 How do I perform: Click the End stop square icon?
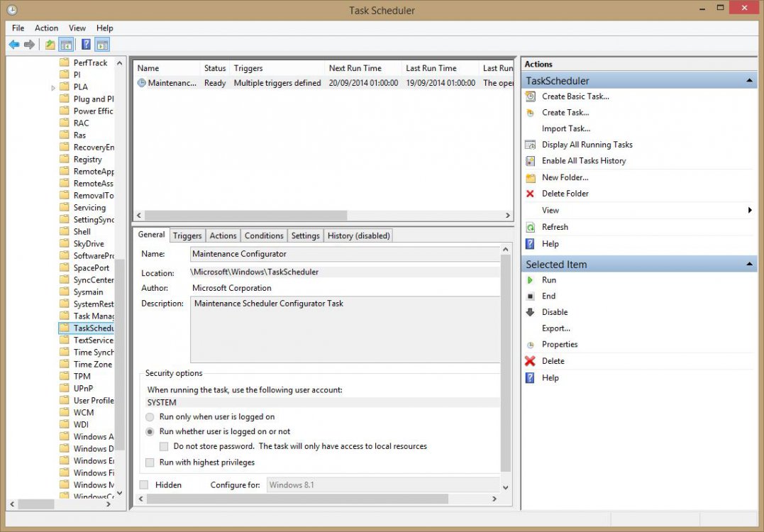530,297
